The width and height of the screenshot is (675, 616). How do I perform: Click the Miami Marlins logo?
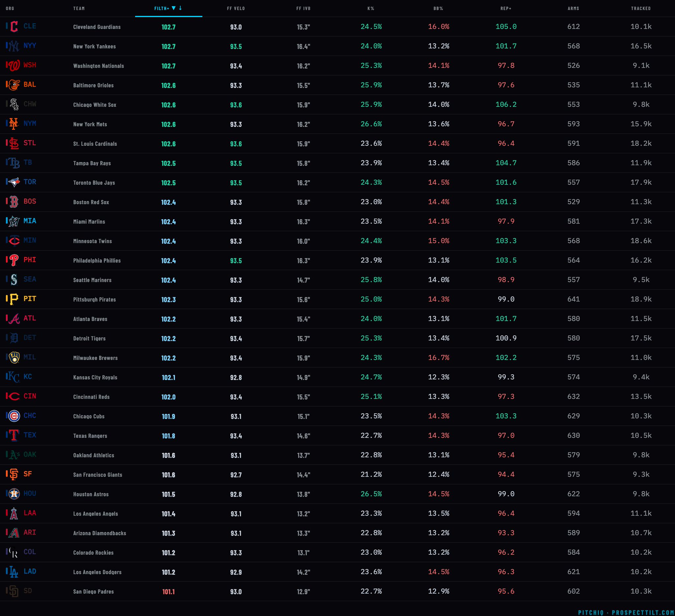[x=14, y=221]
